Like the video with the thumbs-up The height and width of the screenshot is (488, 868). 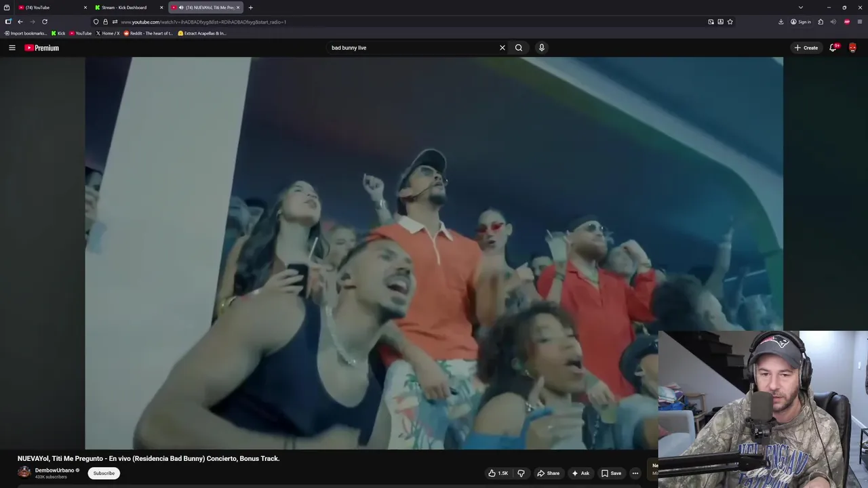(x=498, y=473)
